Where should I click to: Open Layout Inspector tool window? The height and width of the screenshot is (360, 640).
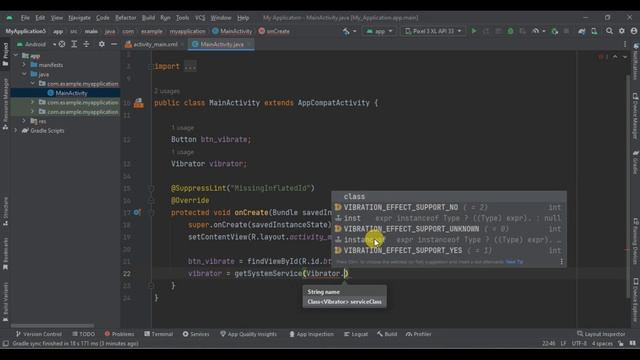[x=601, y=334]
